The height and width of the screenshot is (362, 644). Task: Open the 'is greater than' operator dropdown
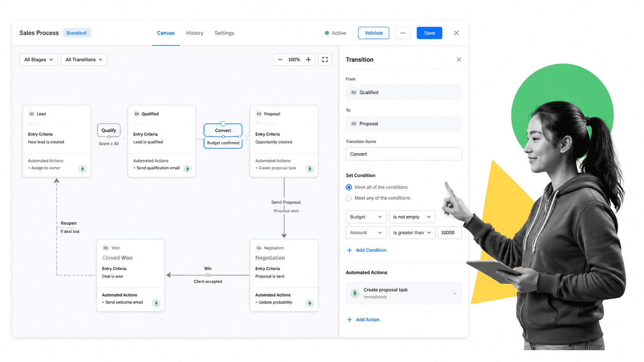coord(412,233)
